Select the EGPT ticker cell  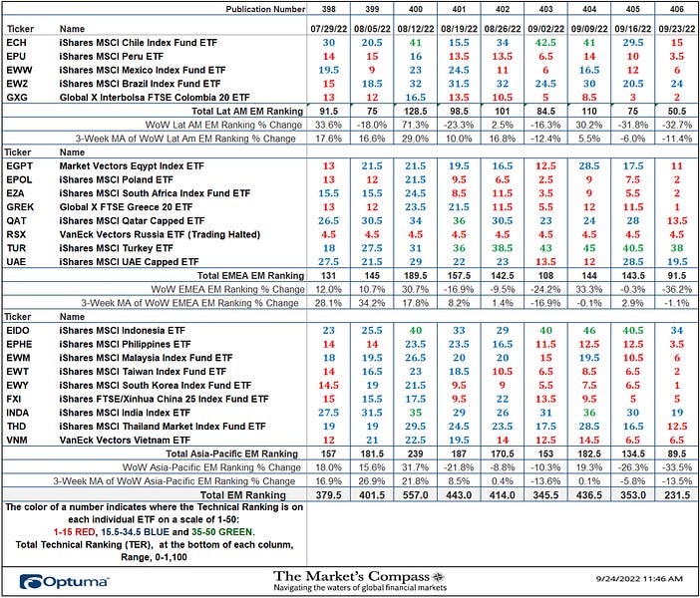click(20, 166)
